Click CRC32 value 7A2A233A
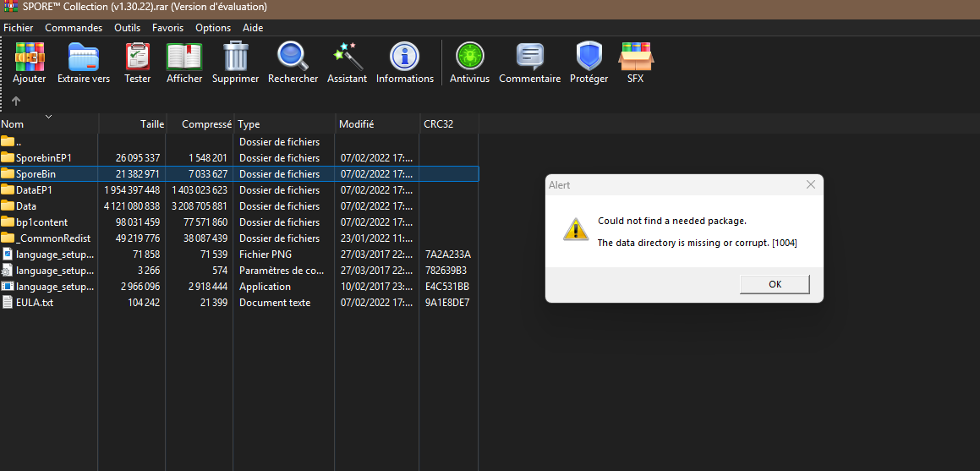This screenshot has width=980, height=471. point(447,255)
